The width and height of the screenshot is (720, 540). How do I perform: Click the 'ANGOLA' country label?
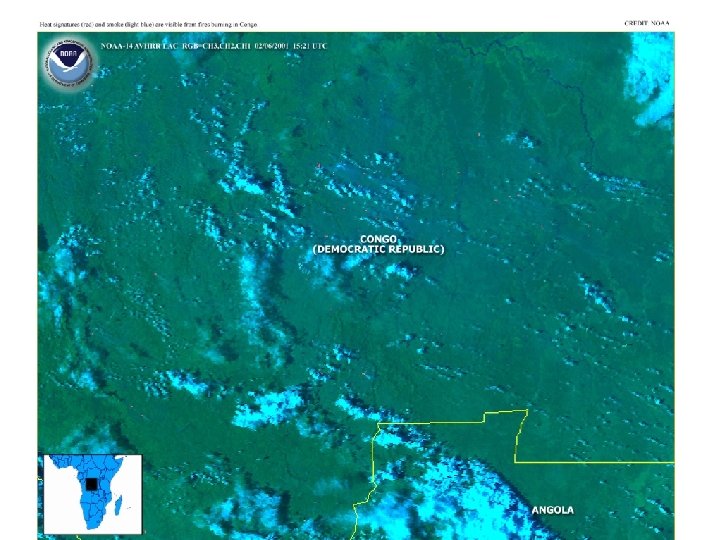click(552, 510)
